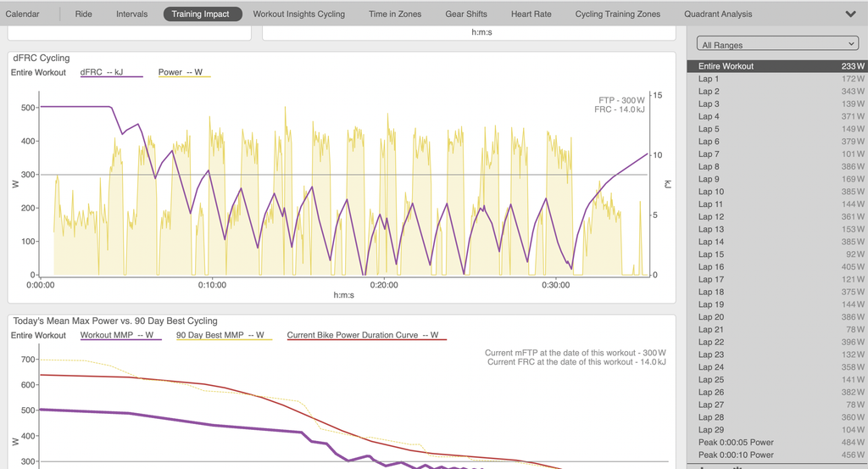Viewport: 868px width, 469px height.
Task: Switch to Time in Zones tab
Action: point(395,14)
